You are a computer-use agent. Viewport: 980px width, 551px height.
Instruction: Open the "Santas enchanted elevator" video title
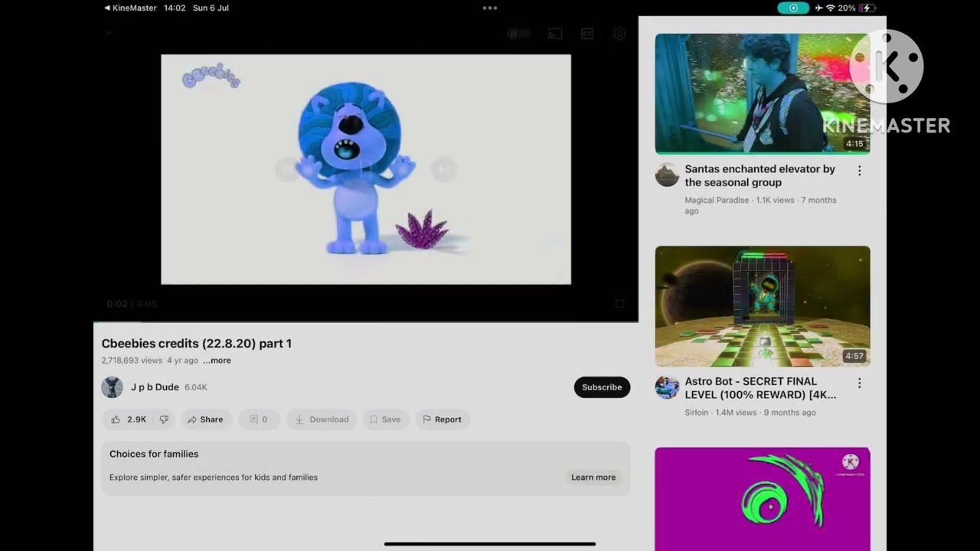click(x=760, y=175)
